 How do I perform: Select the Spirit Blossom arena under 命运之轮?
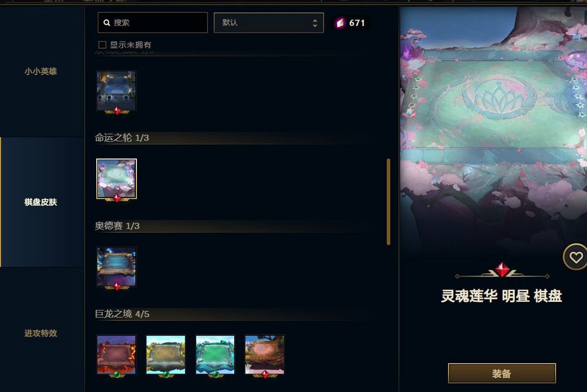point(116,179)
